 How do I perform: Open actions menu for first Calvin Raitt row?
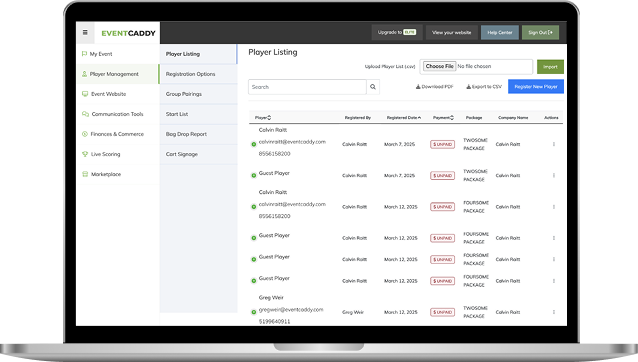coord(554,144)
